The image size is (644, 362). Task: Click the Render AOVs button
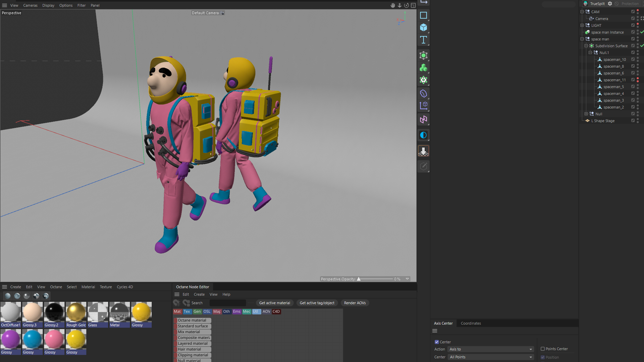pyautogui.click(x=355, y=303)
